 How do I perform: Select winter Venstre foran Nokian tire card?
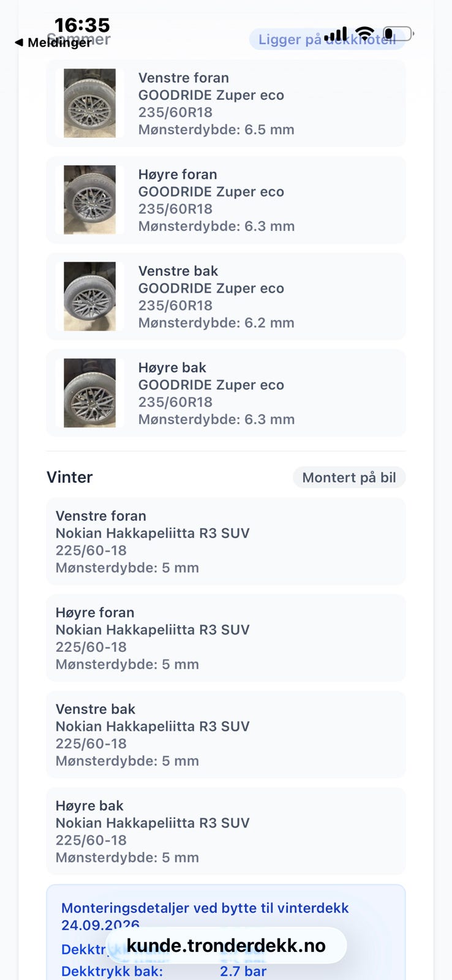click(x=226, y=541)
